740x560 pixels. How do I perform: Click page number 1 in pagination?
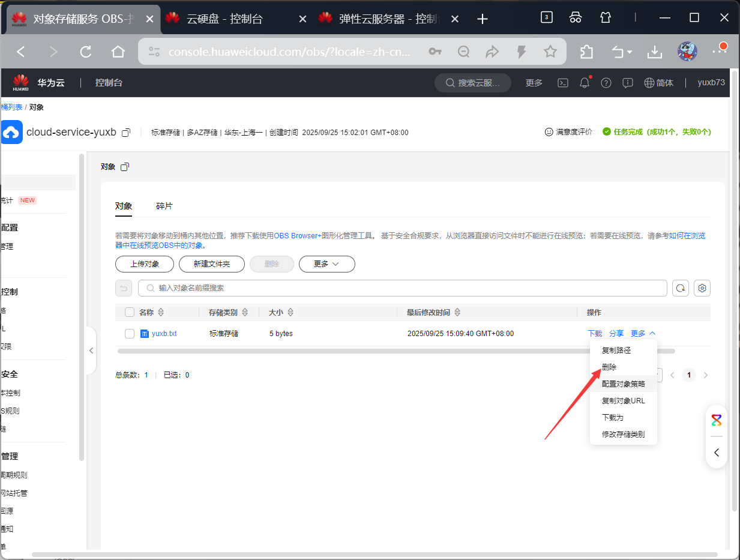[689, 375]
